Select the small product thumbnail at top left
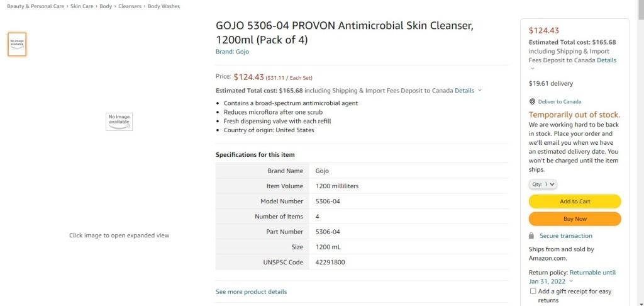This screenshot has width=644, height=306. pos(17,44)
